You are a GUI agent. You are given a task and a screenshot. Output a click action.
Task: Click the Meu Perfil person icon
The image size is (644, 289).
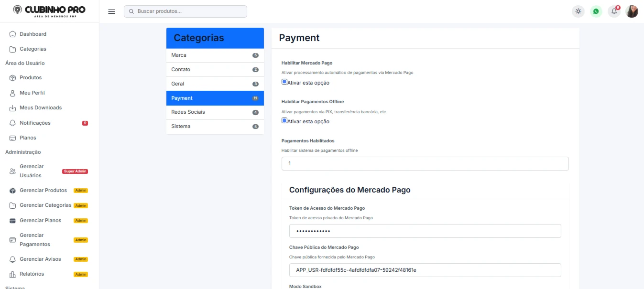(x=13, y=93)
